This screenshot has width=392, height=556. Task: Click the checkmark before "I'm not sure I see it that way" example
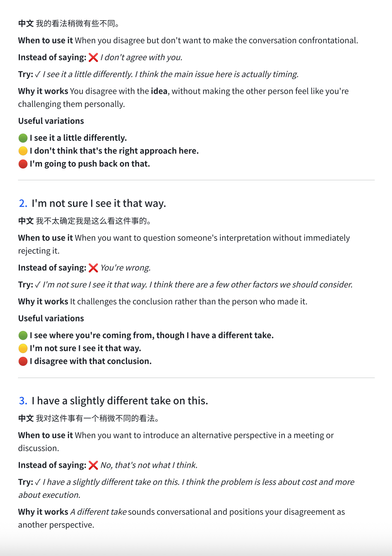pyautogui.click(x=37, y=285)
